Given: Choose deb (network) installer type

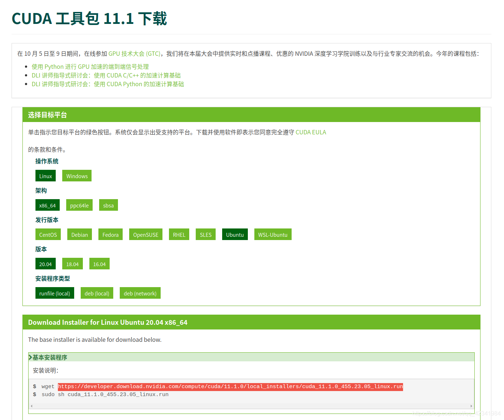Looking at the screenshot, I should (x=140, y=293).
